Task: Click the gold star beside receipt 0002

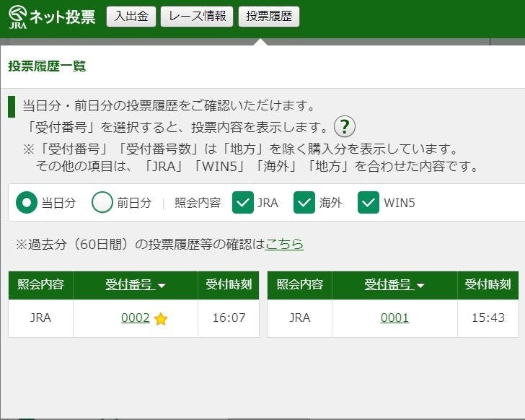Action: click(x=161, y=319)
